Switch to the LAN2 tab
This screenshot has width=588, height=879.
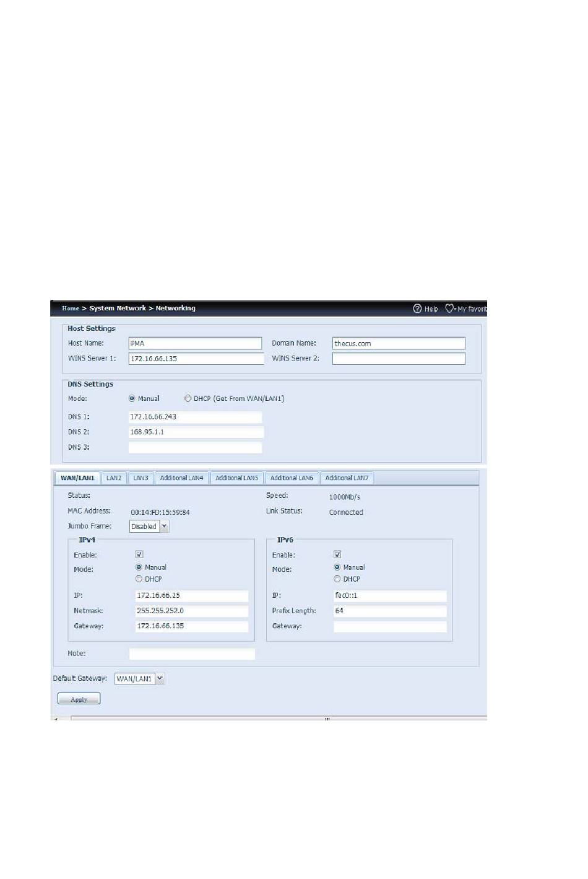tap(114, 478)
